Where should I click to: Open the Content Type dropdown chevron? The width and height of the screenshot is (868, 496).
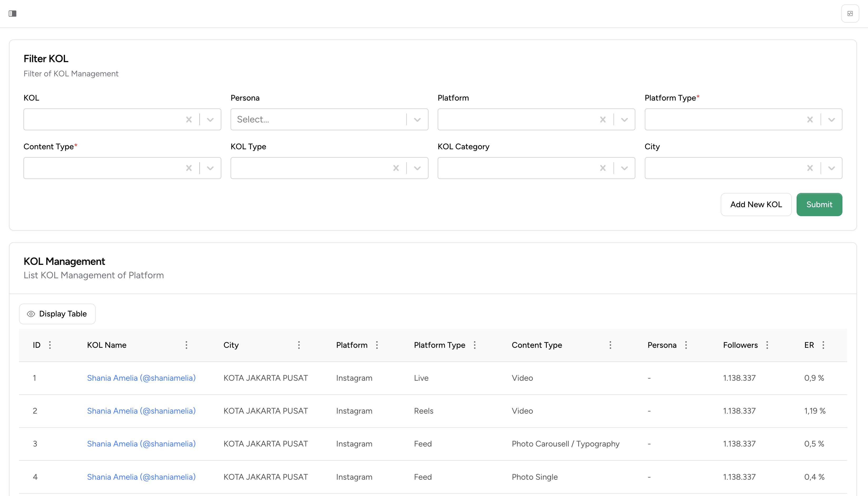coord(210,168)
